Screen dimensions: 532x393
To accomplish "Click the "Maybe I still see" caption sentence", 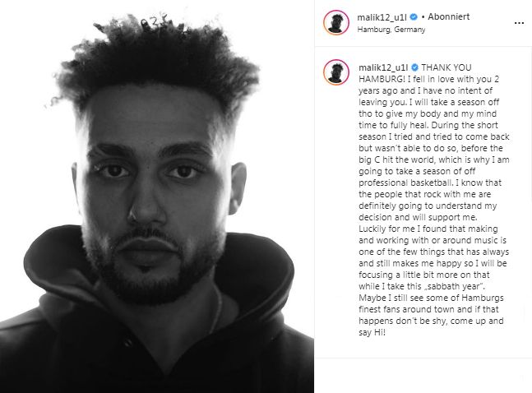I will pyautogui.click(x=431, y=315).
